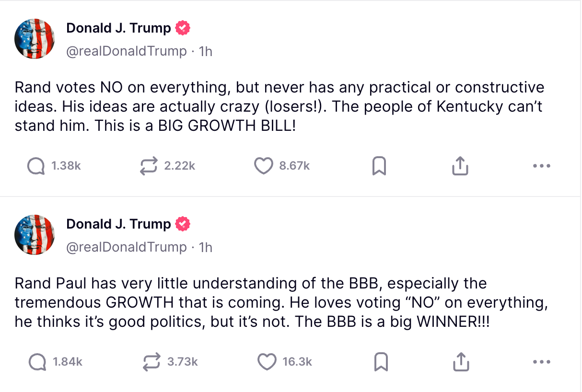
Task: Repost the post with 3.73k reposts
Action: [x=151, y=362]
